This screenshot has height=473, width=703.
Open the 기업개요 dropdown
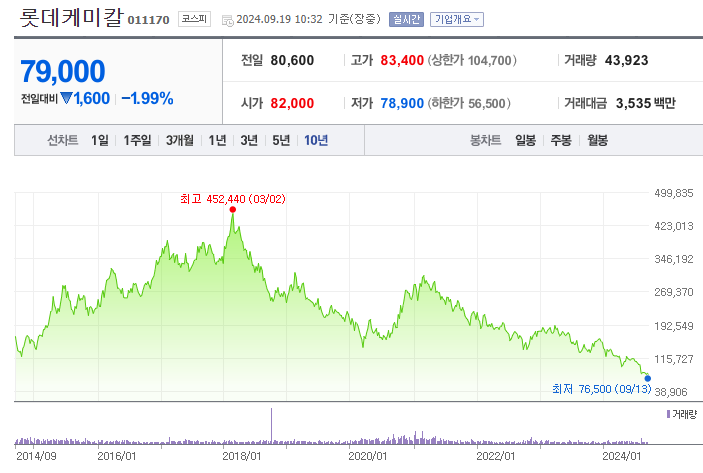coord(457,19)
